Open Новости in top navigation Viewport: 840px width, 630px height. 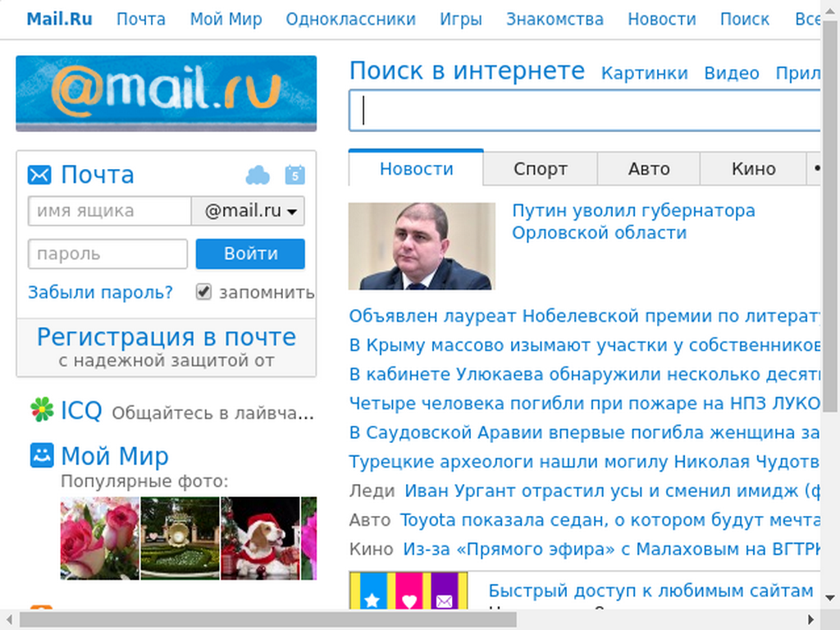point(662,20)
